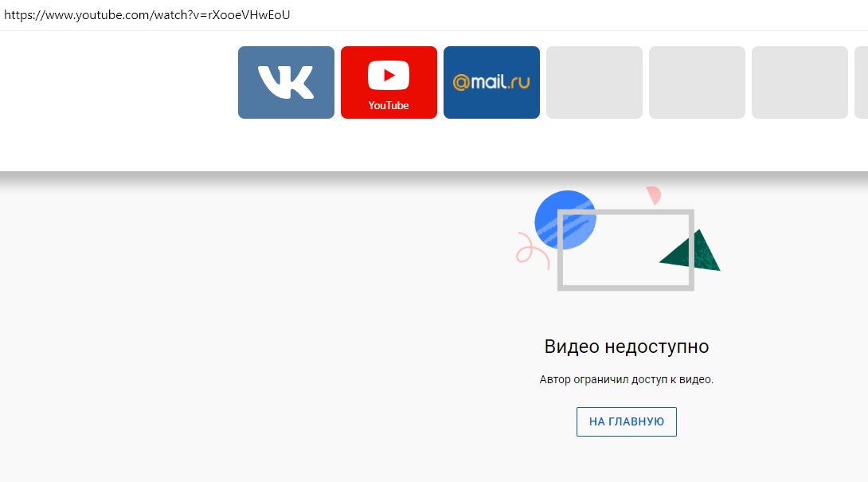The width and height of the screenshot is (868, 482).
Task: Click the blue circle in the illustration
Action: coord(565,220)
